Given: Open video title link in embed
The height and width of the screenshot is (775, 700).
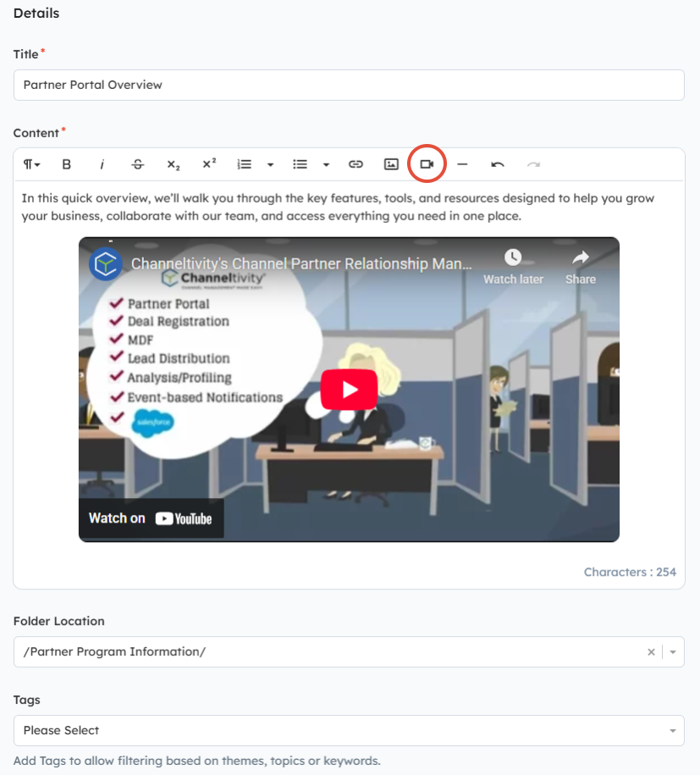Looking at the screenshot, I should 301,263.
